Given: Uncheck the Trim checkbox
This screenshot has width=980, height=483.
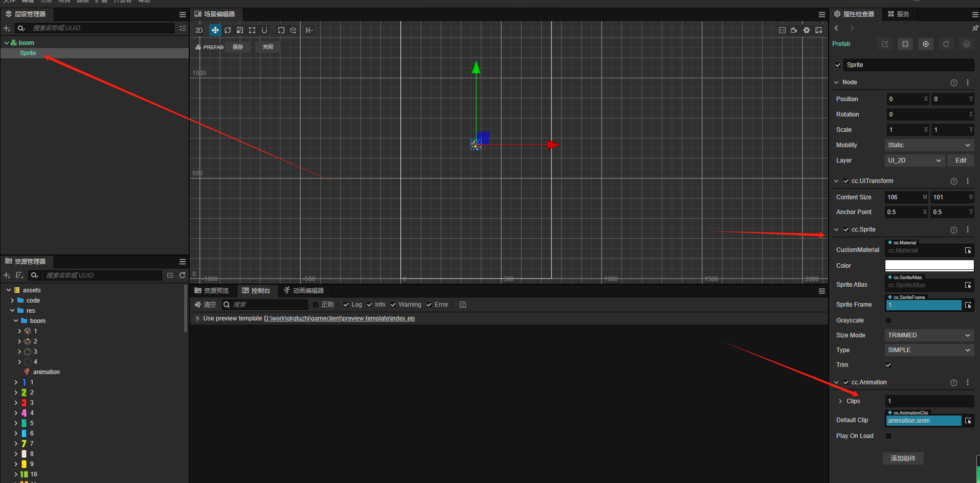Looking at the screenshot, I should pos(888,365).
